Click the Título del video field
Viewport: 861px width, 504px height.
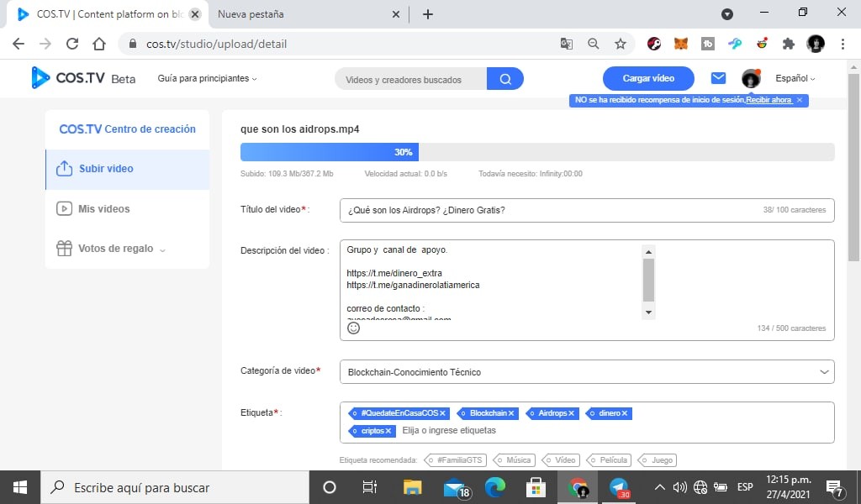(586, 210)
